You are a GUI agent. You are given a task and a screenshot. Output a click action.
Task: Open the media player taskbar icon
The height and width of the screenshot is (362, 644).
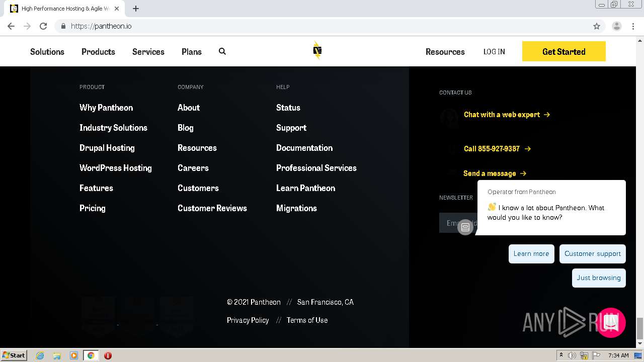coord(74,355)
